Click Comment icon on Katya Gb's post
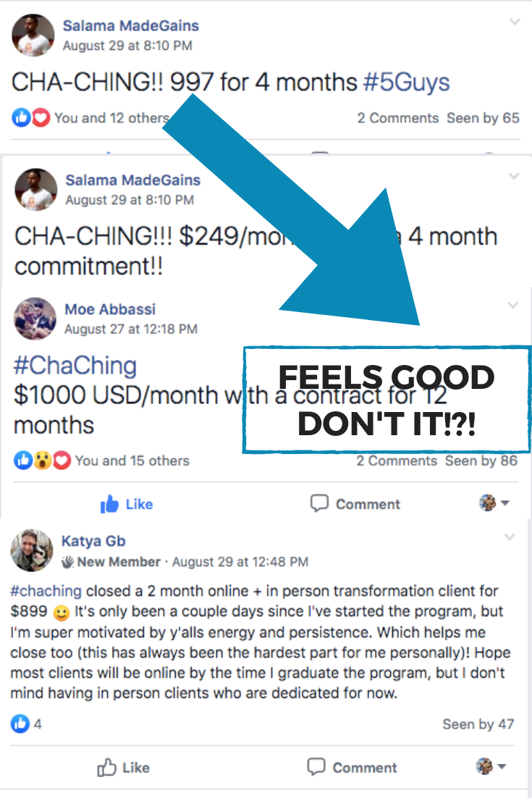Image resolution: width=532 pixels, height=798 pixels. (316, 766)
